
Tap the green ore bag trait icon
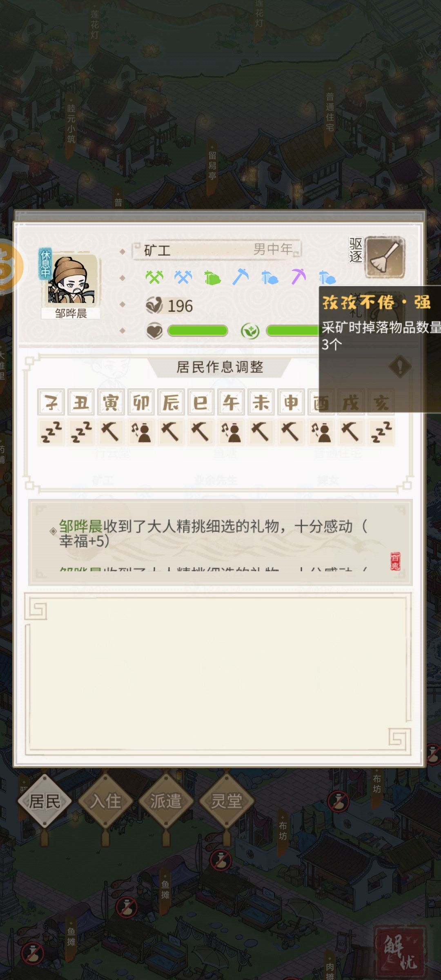212,278
